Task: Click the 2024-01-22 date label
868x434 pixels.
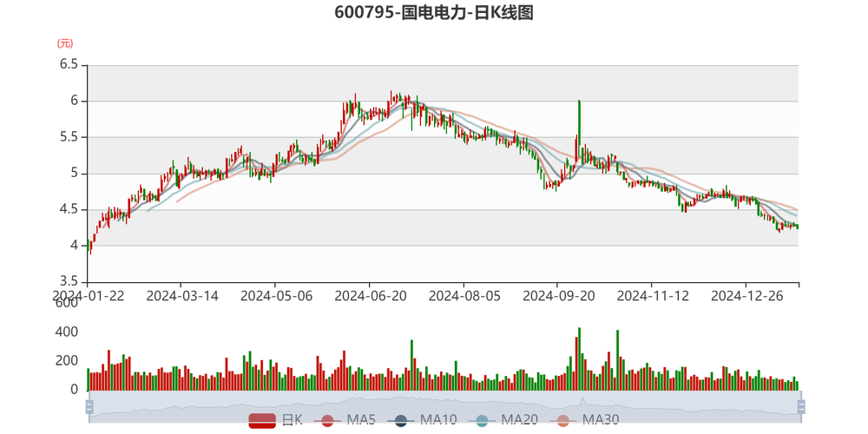Action: pyautogui.click(x=88, y=296)
